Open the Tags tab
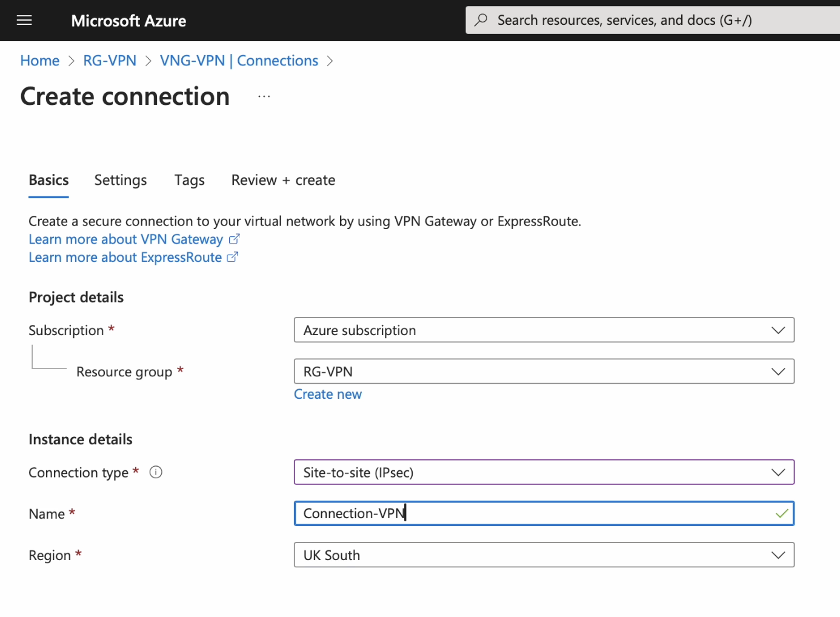This screenshot has height=617, width=840. pos(189,180)
